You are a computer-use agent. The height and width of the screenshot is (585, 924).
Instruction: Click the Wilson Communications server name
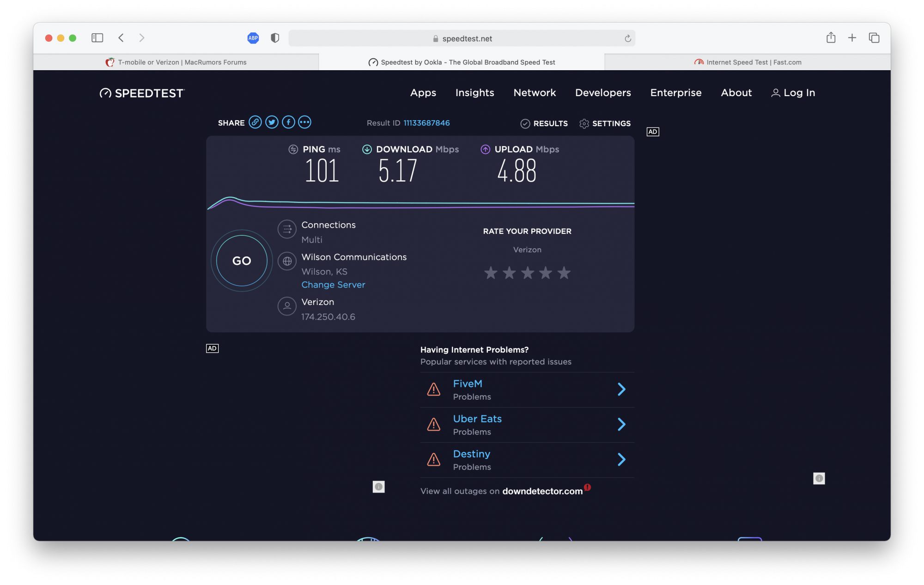pos(354,257)
